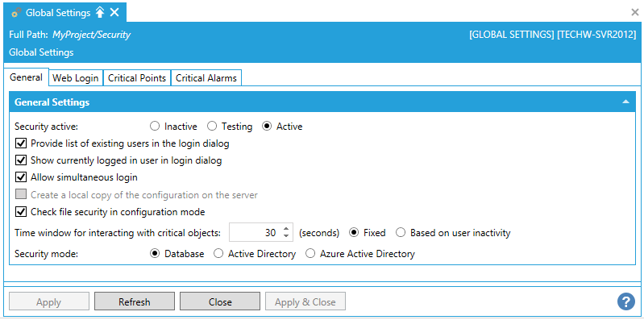The width and height of the screenshot is (644, 320).
Task: Click the help question mark icon
Action: tap(626, 302)
